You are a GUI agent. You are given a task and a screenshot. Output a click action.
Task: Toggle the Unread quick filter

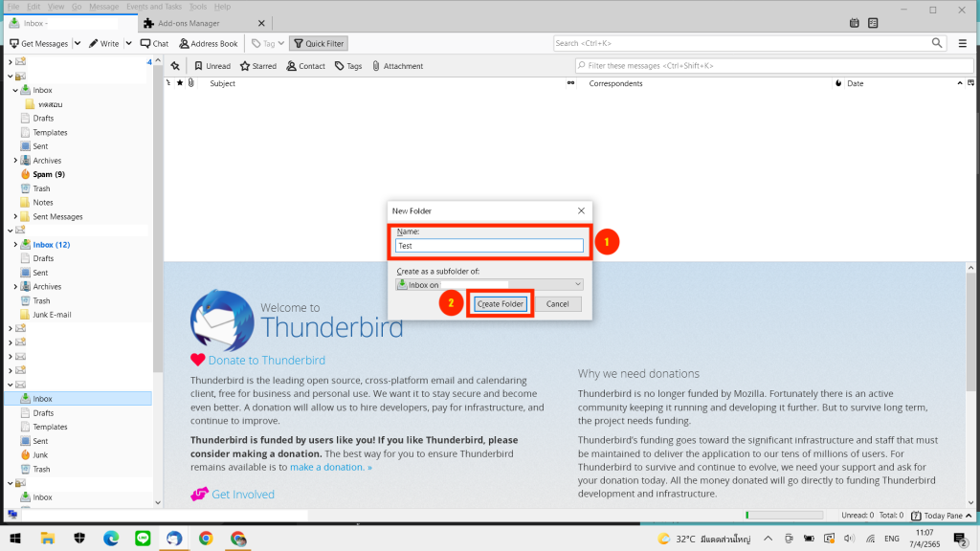[x=212, y=66]
